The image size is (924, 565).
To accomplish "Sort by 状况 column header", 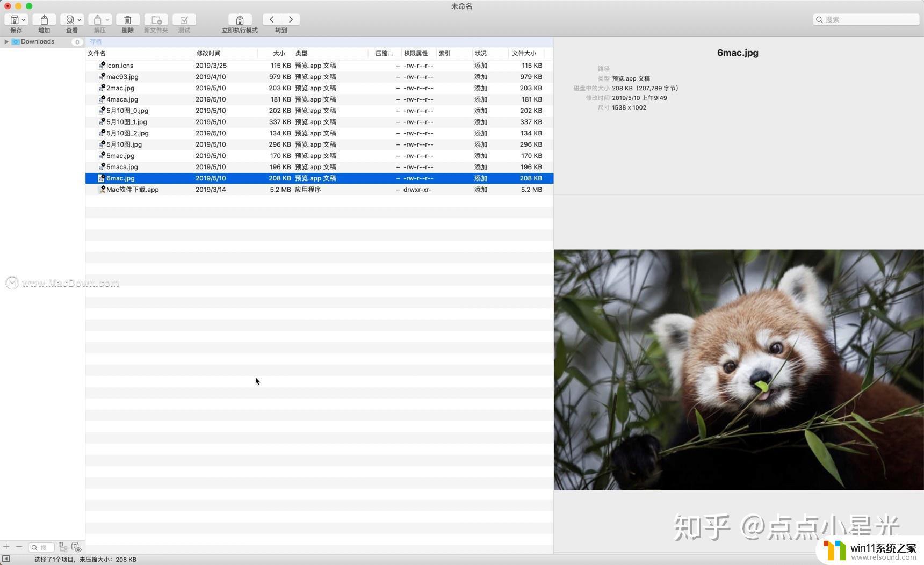I will tap(490, 53).
